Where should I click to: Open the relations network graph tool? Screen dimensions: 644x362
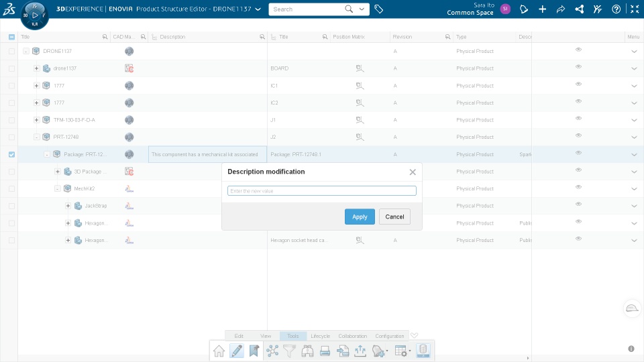[272, 351]
